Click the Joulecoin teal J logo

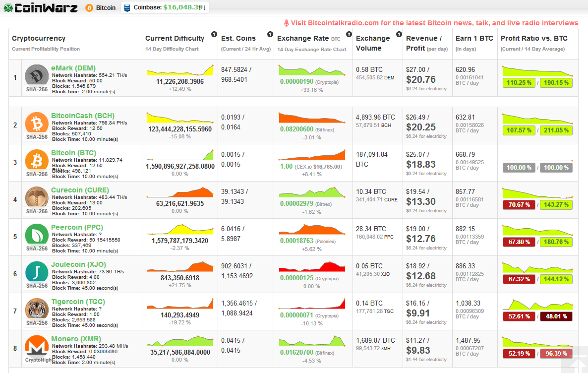tap(37, 272)
